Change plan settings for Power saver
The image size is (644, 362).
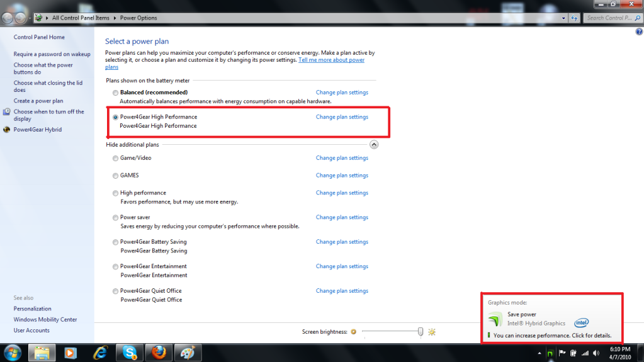[342, 217]
